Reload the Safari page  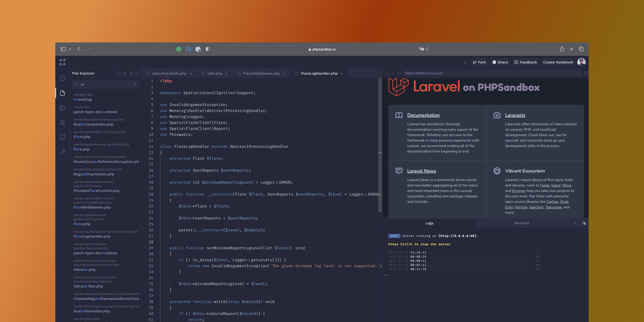pyautogui.click(x=427, y=49)
